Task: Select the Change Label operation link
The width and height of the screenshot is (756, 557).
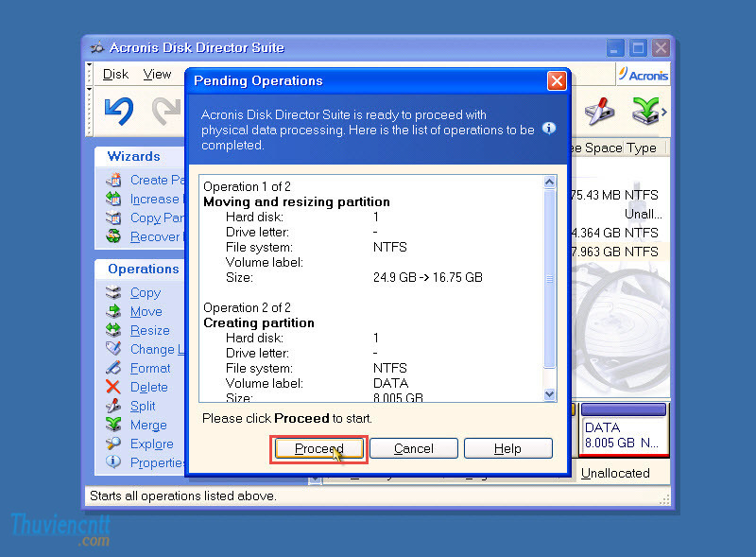Action: coord(157,350)
